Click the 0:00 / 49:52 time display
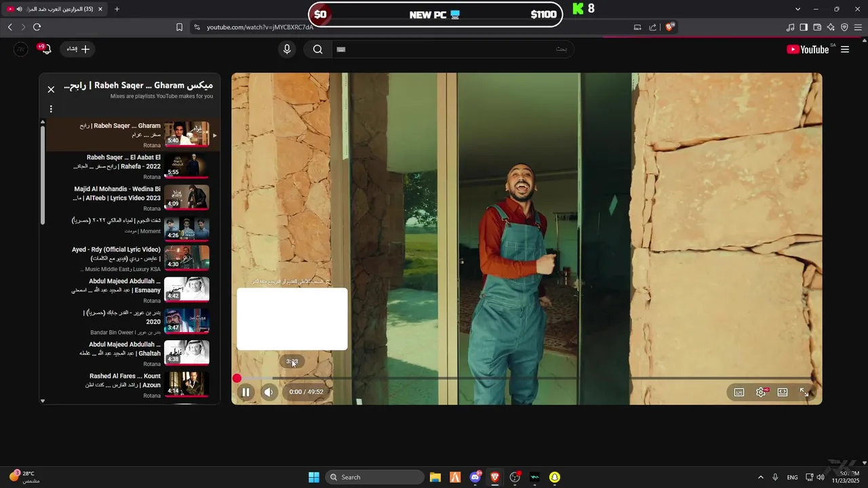This screenshot has width=868, height=488. pyautogui.click(x=306, y=392)
